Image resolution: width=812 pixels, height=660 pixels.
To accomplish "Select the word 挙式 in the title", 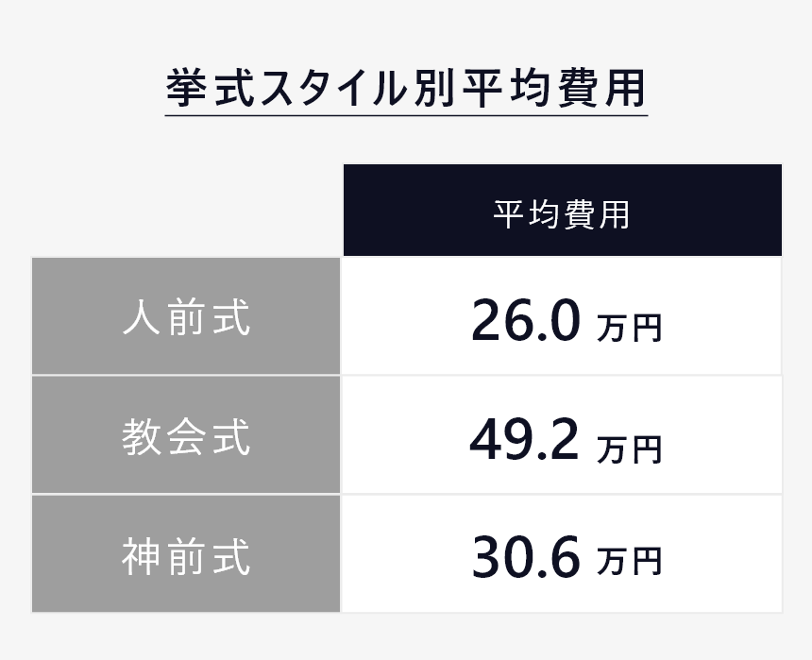I will [211, 88].
